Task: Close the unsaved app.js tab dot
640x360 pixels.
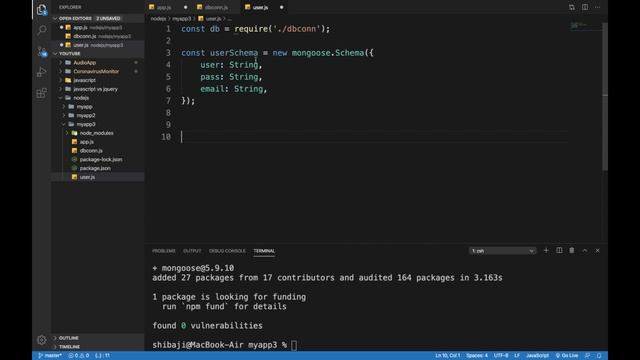Action: point(185,7)
